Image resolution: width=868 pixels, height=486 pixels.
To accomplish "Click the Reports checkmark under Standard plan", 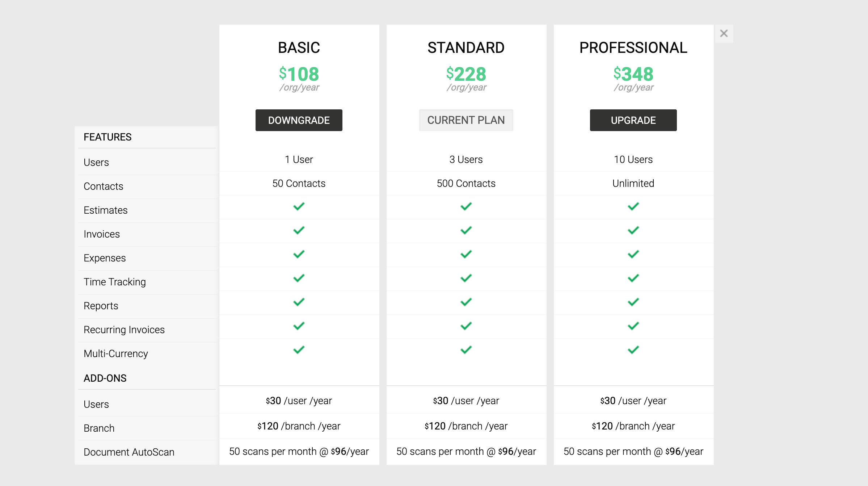I will [x=466, y=302].
